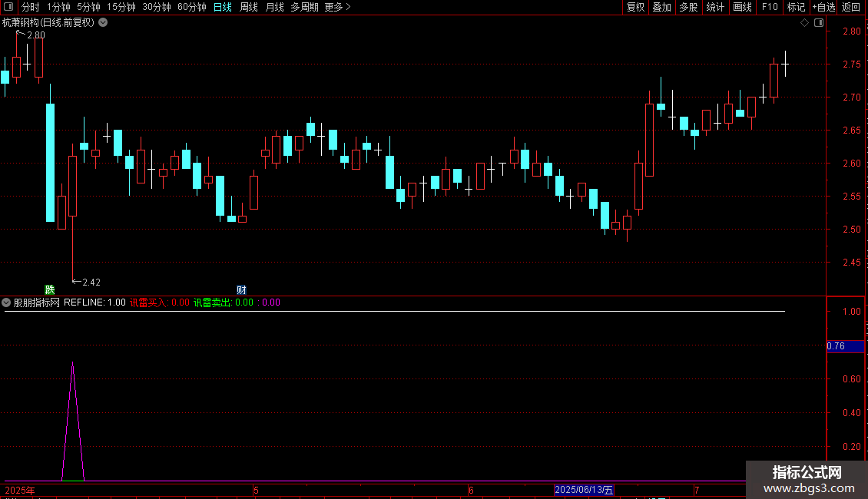Toggle the left sidebar panel icon

[x=8, y=7]
